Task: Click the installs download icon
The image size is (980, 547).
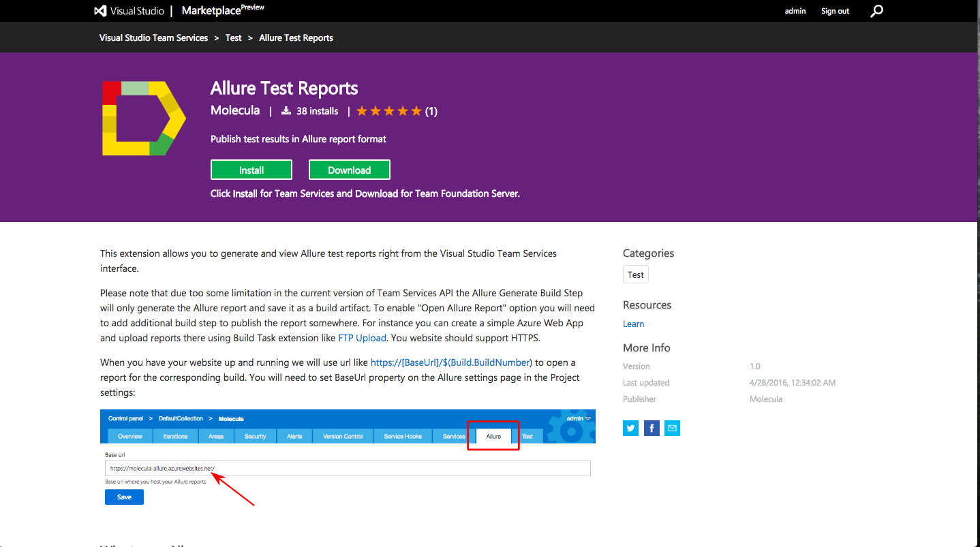Action: point(286,110)
